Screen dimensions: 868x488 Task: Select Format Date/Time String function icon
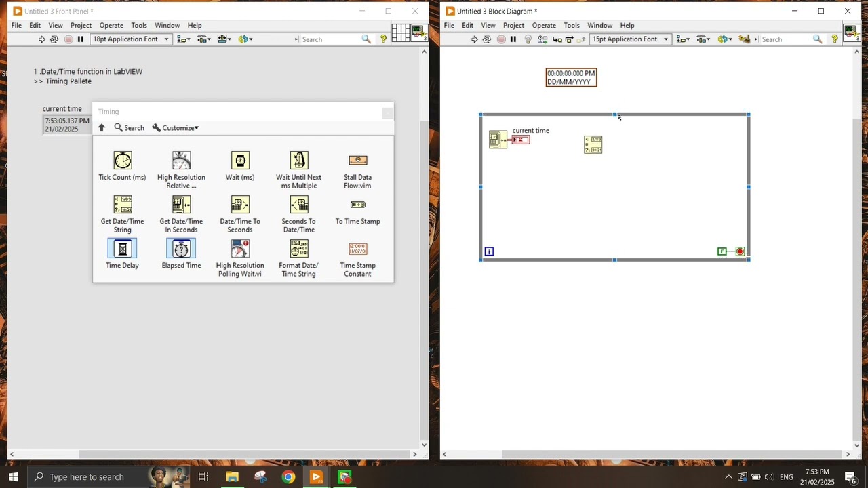[299, 249]
